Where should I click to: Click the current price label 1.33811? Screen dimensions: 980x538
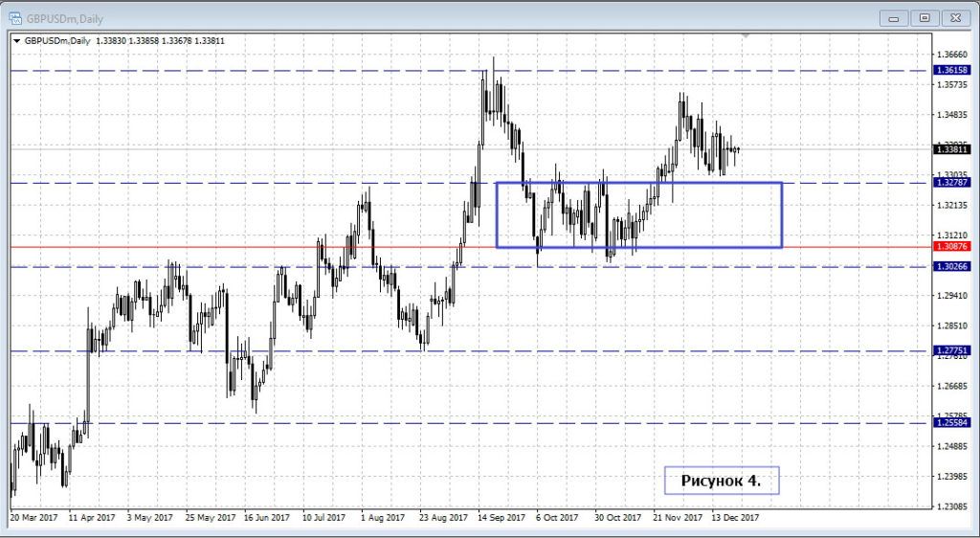955,149
